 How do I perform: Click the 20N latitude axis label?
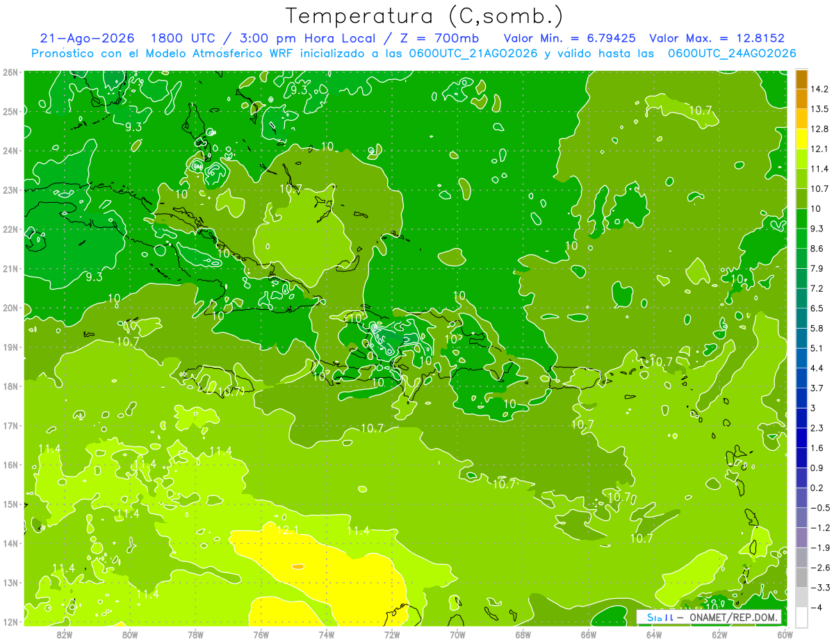(x=10, y=308)
